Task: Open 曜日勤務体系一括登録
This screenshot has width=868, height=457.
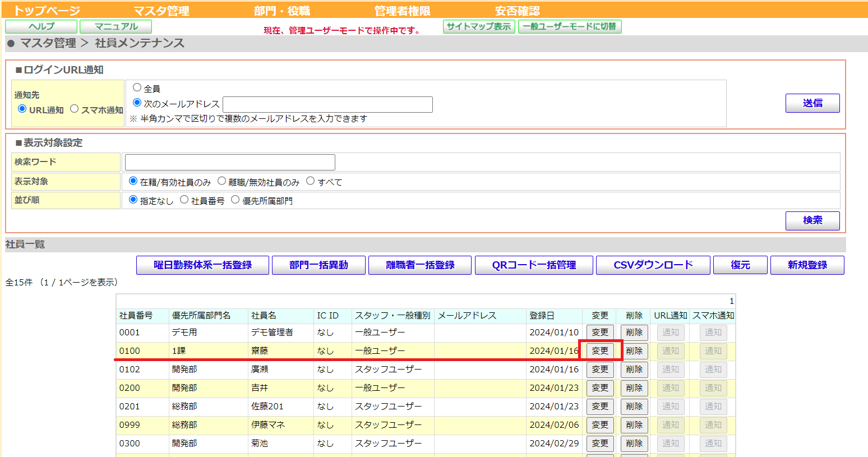Action: click(202, 265)
